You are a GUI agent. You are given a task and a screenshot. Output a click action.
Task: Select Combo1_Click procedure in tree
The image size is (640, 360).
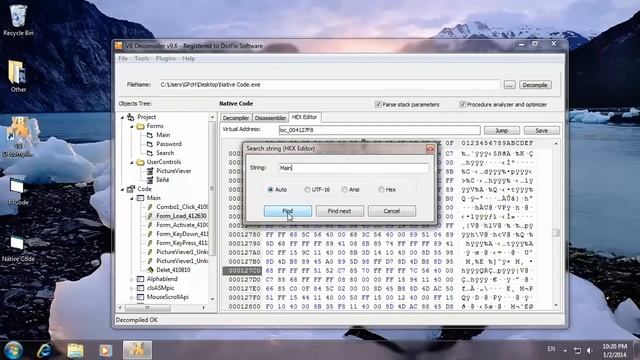182,207
